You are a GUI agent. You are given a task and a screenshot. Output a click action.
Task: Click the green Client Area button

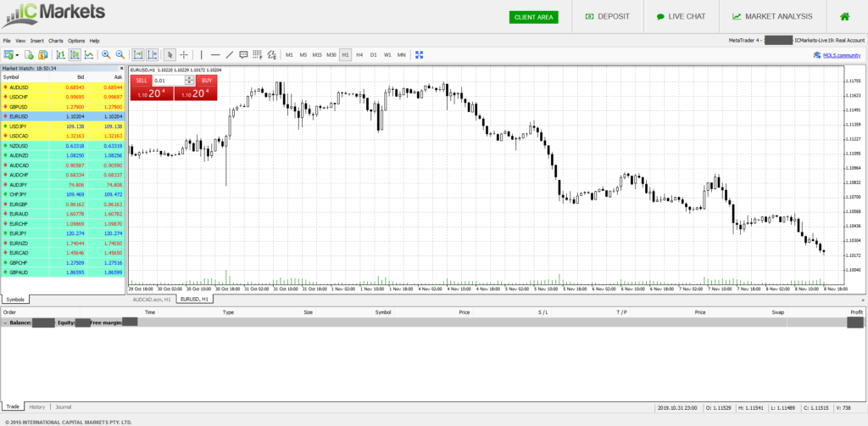pyautogui.click(x=534, y=17)
